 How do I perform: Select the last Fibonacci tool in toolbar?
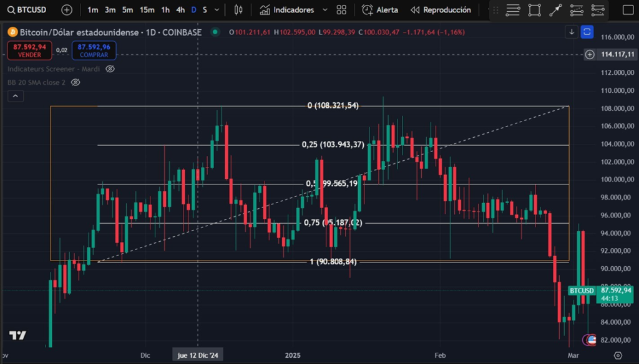[x=598, y=10]
